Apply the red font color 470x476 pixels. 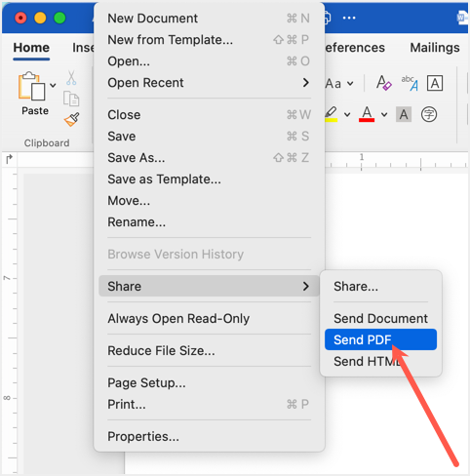point(367,114)
